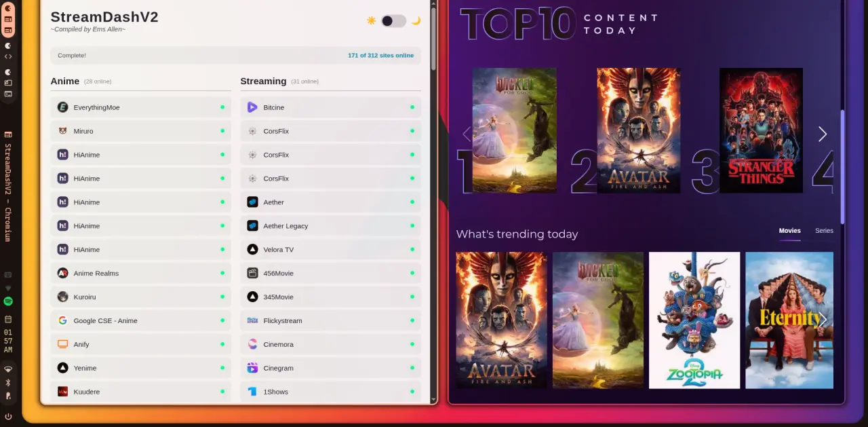The width and height of the screenshot is (868, 427).
Task: Switch to the Movies tab
Action: tap(789, 231)
